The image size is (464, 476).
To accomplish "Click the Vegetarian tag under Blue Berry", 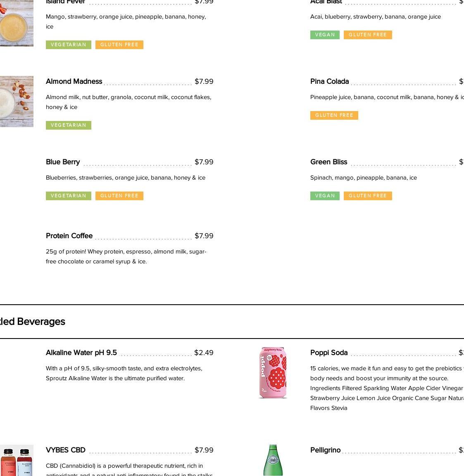I will 69,196.
